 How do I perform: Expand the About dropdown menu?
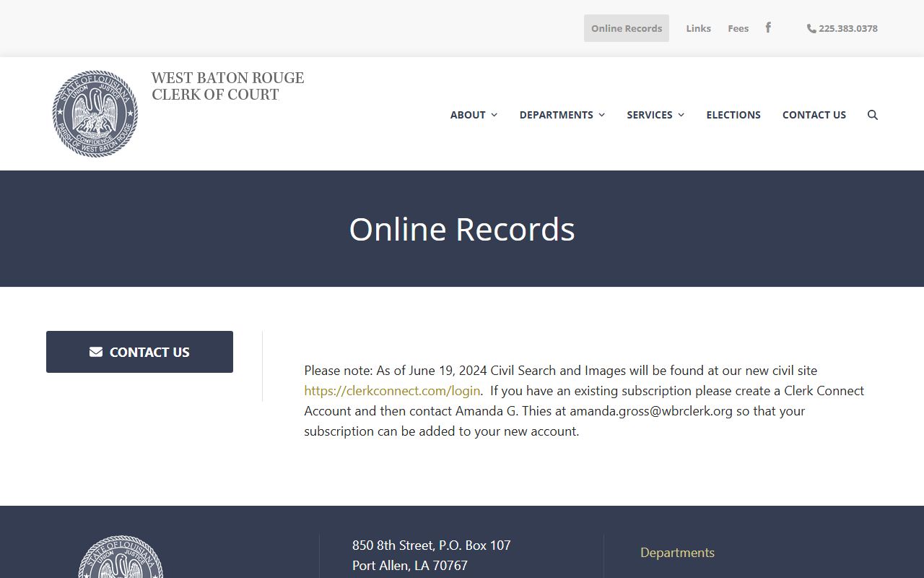point(474,115)
